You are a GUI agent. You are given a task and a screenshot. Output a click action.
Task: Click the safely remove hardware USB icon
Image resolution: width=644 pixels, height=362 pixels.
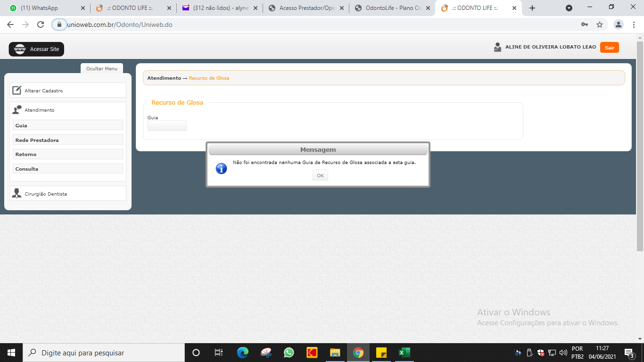(529, 353)
